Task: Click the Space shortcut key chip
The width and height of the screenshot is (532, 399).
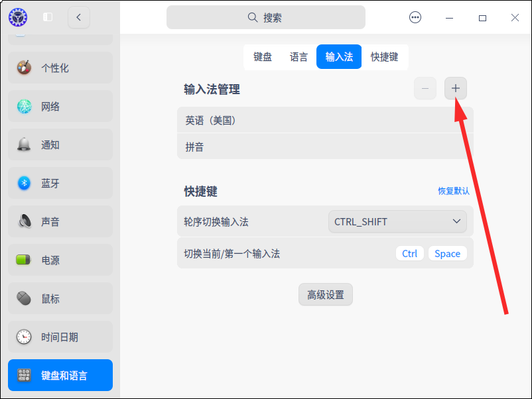Action: click(448, 254)
